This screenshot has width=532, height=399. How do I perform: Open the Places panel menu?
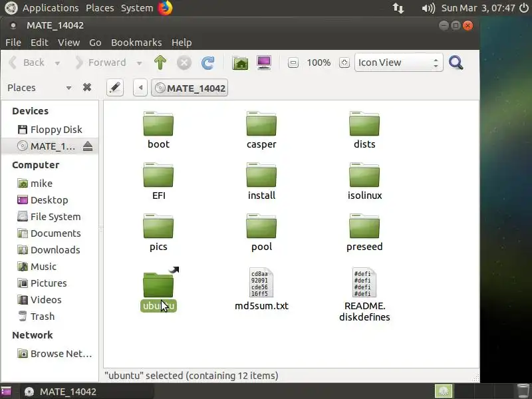tap(100, 8)
